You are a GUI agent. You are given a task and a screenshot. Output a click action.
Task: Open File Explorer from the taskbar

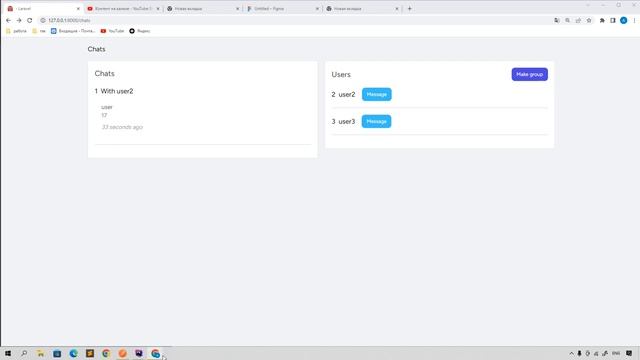[40, 353]
